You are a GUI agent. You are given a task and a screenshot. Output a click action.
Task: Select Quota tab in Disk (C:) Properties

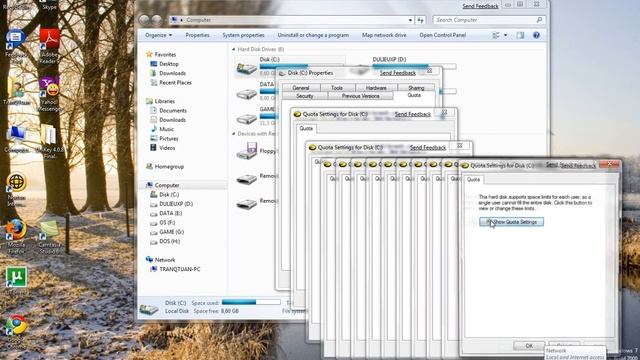click(x=414, y=95)
